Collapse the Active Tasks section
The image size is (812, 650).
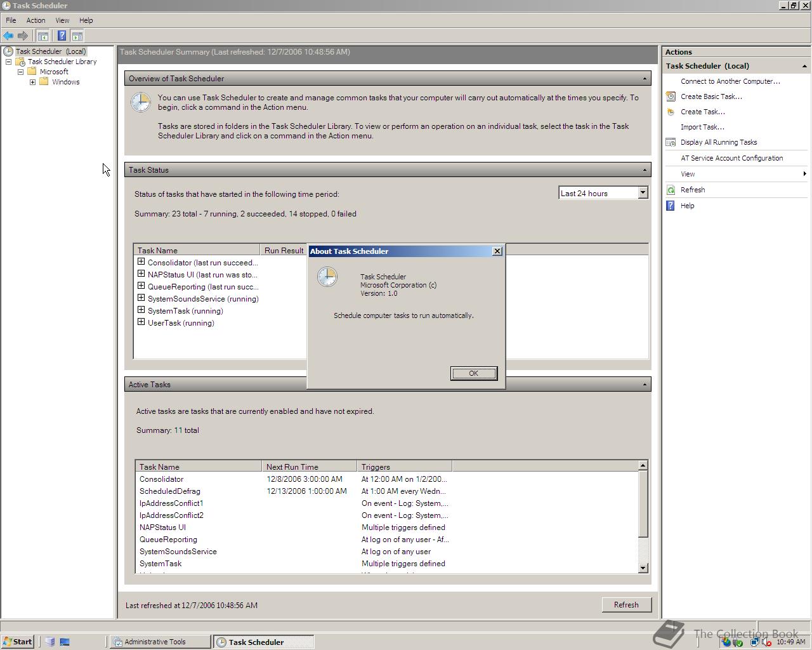click(x=645, y=385)
